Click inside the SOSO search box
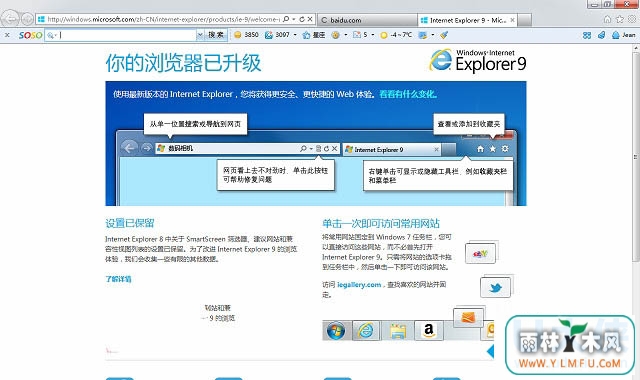640x380 pixels. point(127,35)
